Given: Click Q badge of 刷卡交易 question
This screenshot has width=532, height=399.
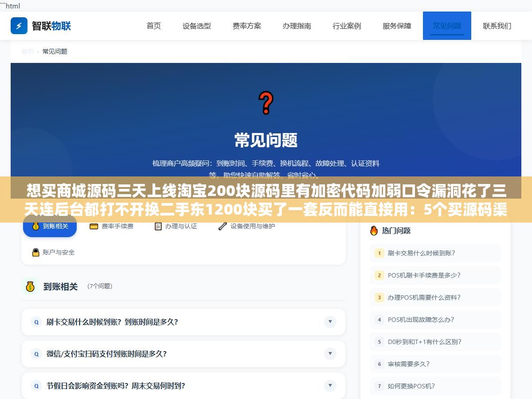Looking at the screenshot, I should coord(36,322).
